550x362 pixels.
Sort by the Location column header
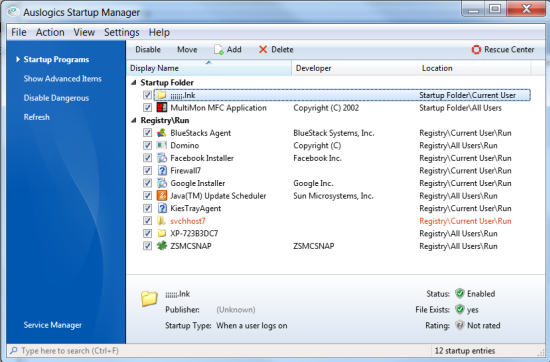pyautogui.click(x=474, y=68)
